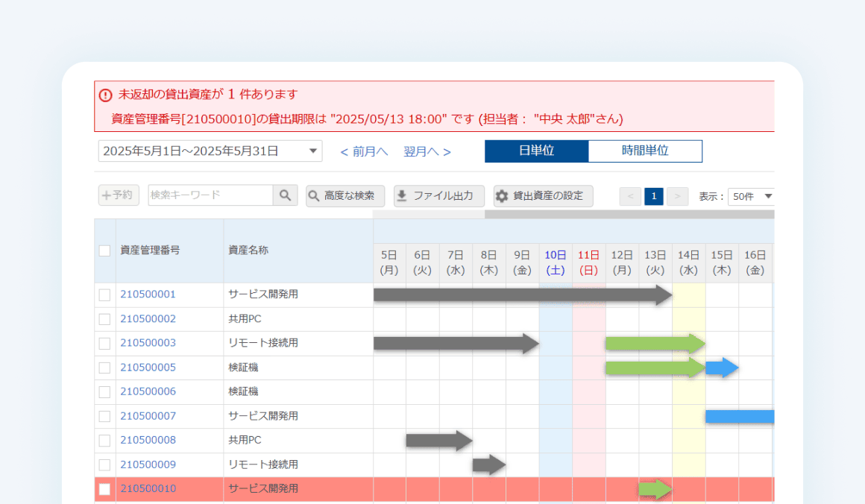Check the box for asset 210500005
Screen dimensions: 865x504
click(104, 368)
